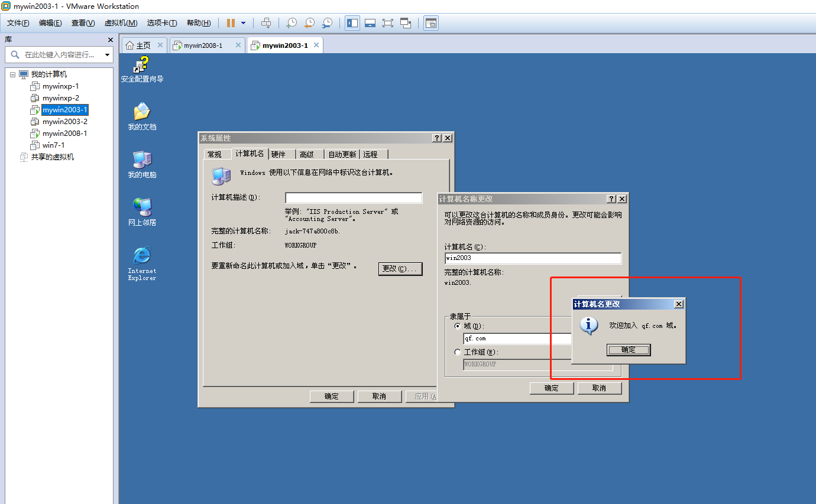This screenshot has height=504, width=816.
Task: Click 确定 in the 计算机名称更改 dialog
Action: click(x=552, y=388)
